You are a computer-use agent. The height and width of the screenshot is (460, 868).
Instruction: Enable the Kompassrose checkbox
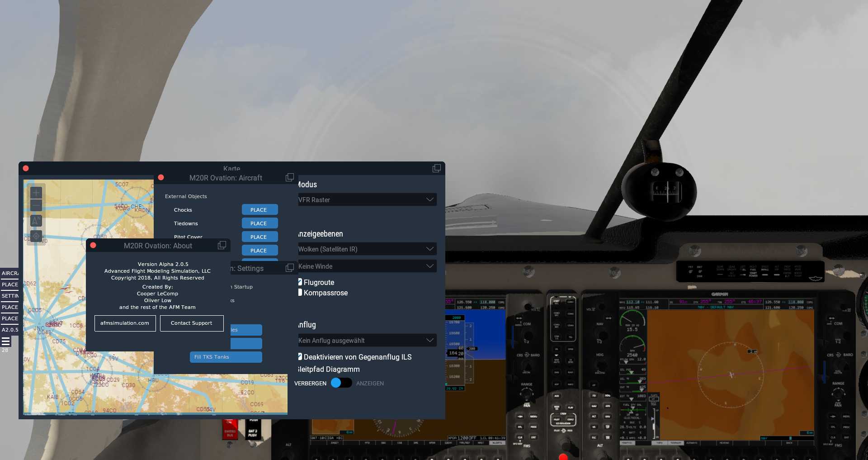(300, 292)
